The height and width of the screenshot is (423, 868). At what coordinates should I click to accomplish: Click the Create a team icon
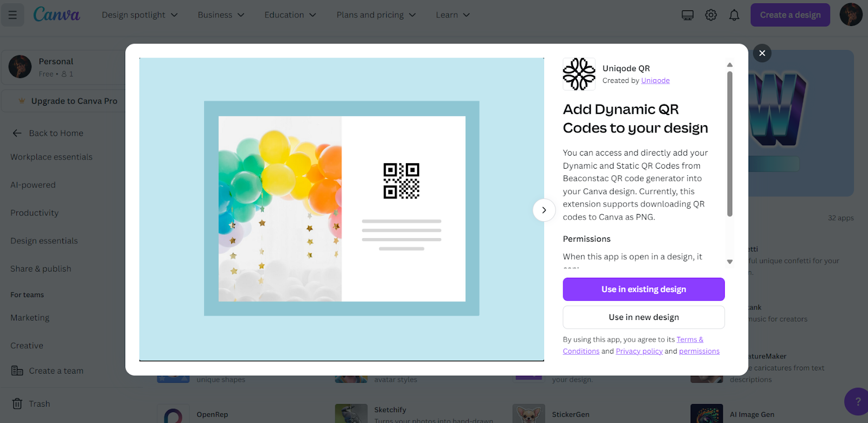(17, 371)
